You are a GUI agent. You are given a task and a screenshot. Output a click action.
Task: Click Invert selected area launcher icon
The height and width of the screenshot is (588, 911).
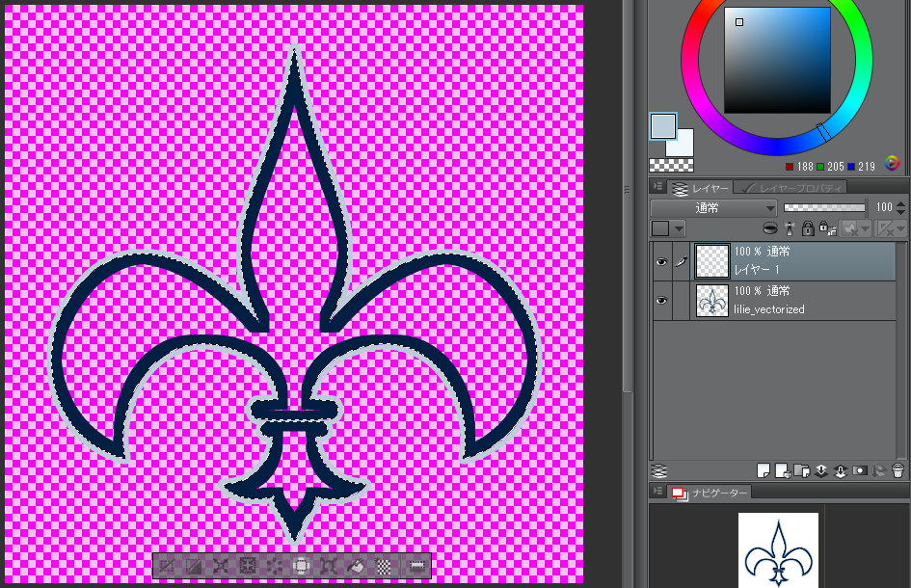[x=194, y=566]
